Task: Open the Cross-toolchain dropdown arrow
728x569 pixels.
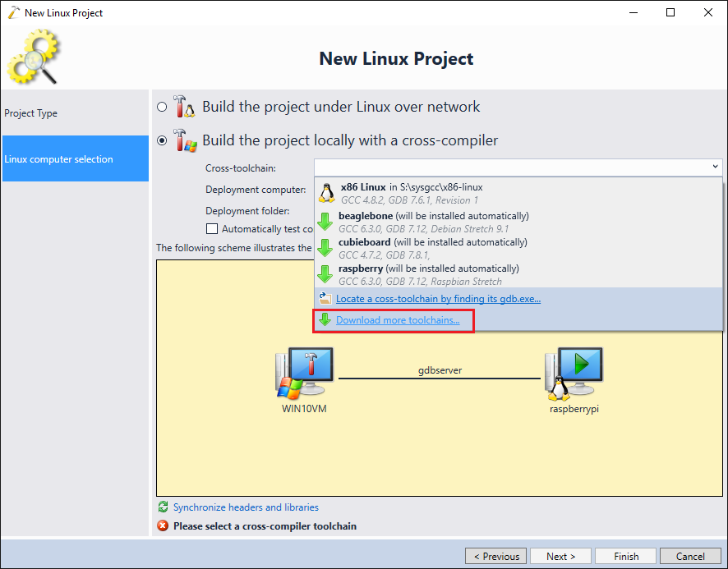Action: click(x=715, y=167)
